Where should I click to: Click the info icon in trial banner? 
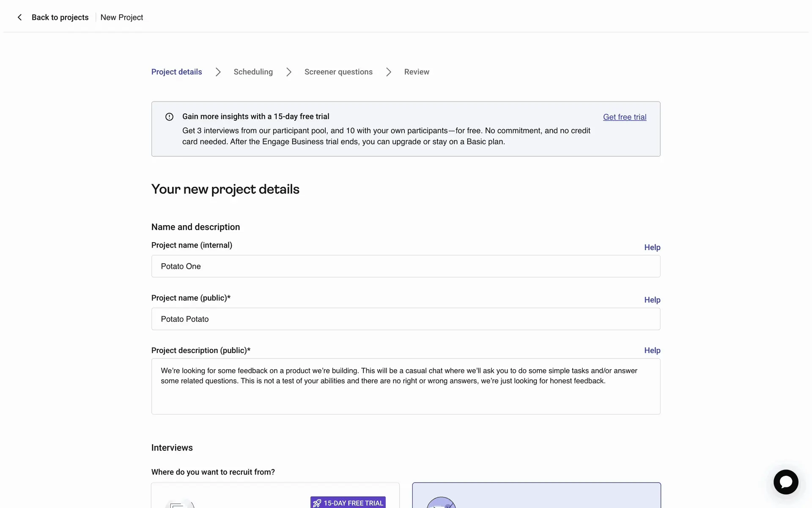pyautogui.click(x=169, y=117)
